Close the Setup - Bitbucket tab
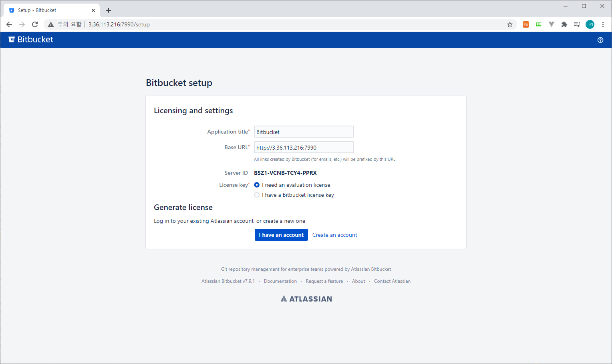Viewport: 612px width, 364px height. (93, 10)
